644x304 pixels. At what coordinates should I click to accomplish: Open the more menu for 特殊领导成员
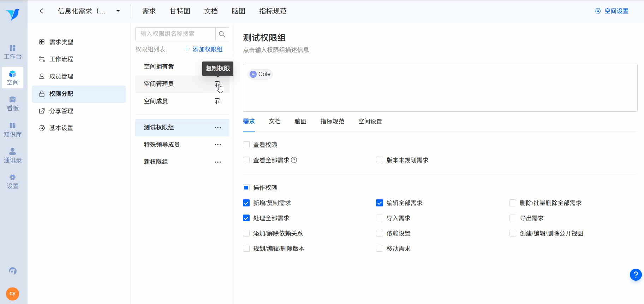pyautogui.click(x=218, y=145)
